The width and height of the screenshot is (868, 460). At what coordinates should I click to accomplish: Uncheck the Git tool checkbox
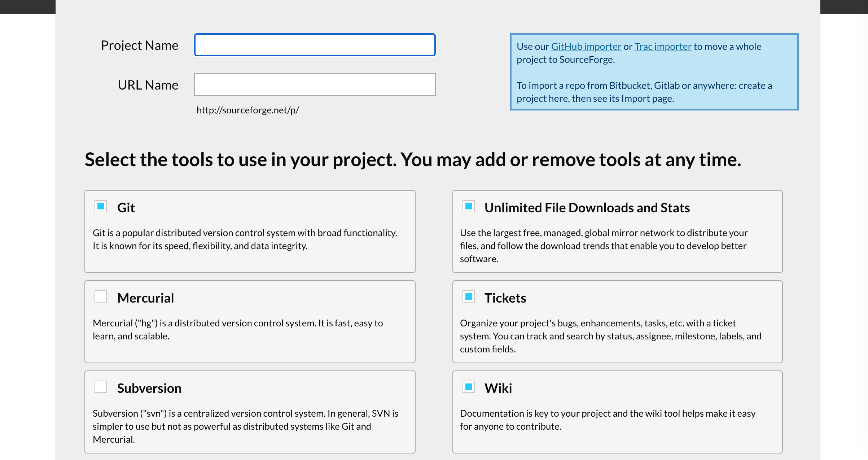coord(101,207)
